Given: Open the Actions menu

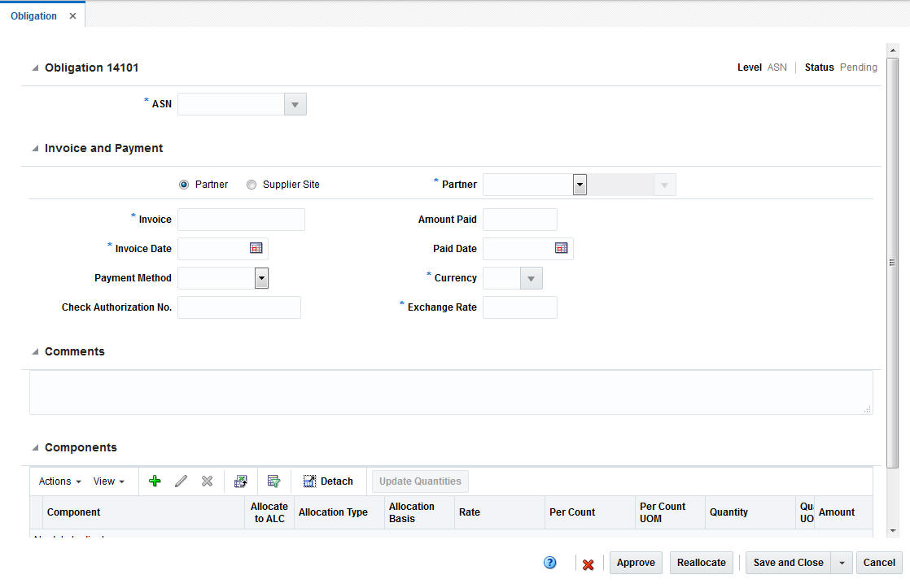Looking at the screenshot, I should pyautogui.click(x=59, y=481).
